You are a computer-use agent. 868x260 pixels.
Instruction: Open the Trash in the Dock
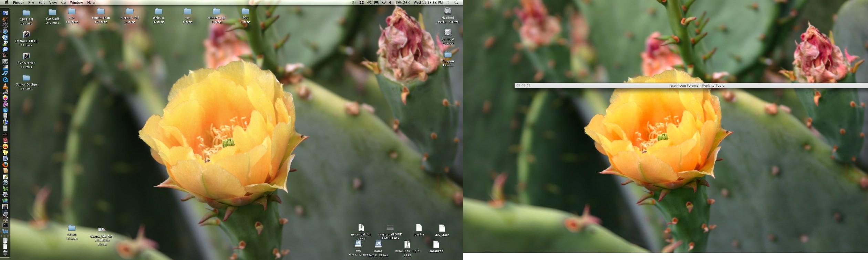click(5, 252)
